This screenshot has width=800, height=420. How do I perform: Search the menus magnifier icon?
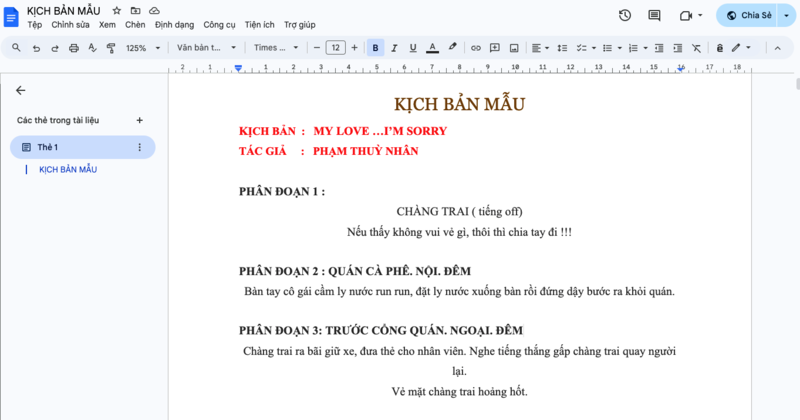coord(16,47)
